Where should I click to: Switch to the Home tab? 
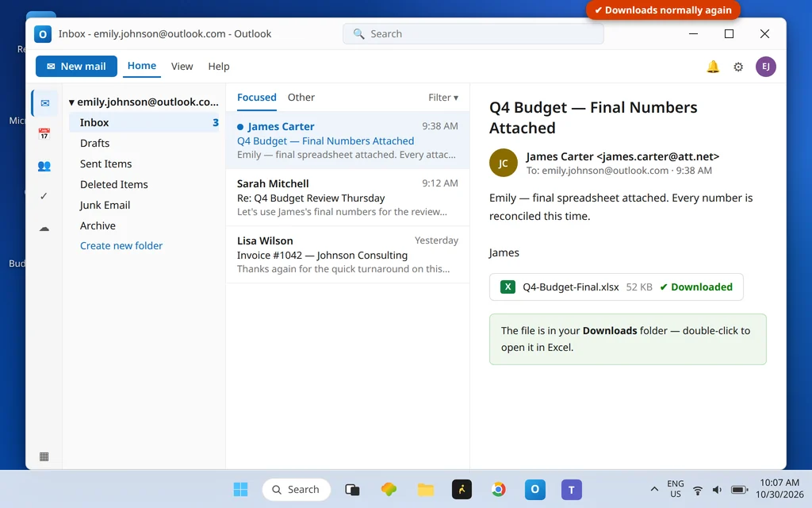142,66
